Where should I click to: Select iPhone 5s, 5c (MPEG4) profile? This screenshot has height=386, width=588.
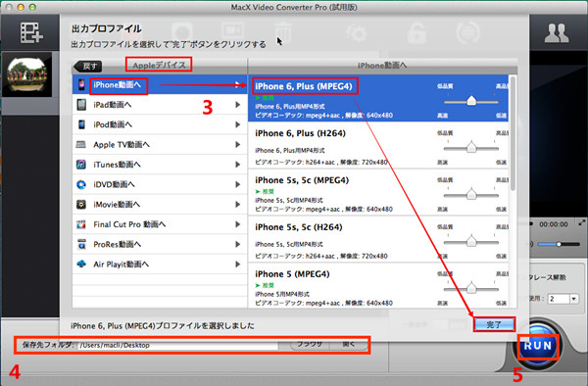click(378, 192)
